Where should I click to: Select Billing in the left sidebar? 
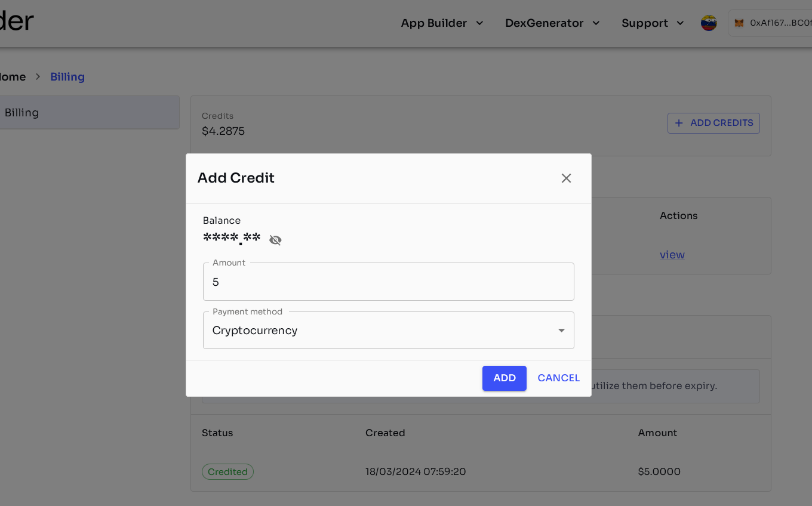pyautogui.click(x=21, y=112)
